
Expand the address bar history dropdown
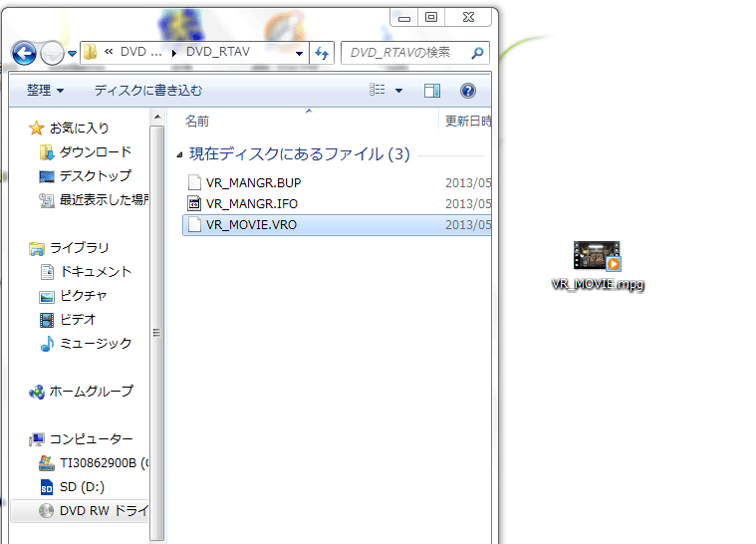click(x=300, y=53)
